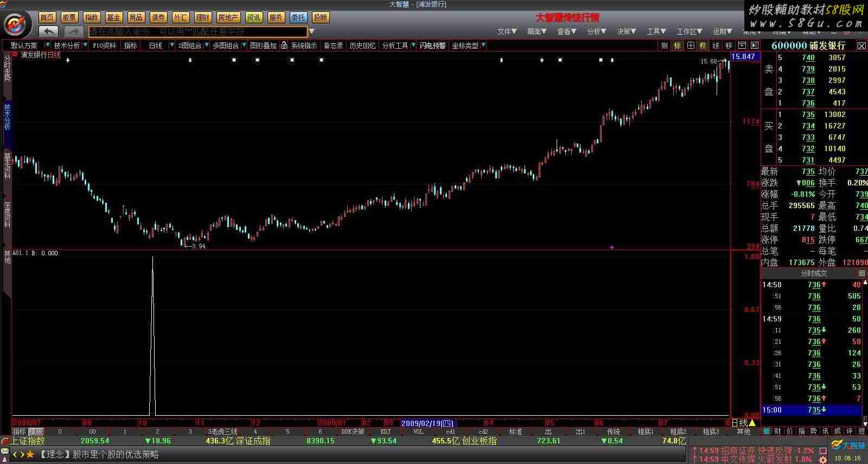Click the 细 button in 分时成交 header
868x464 pixels.
tap(861, 274)
